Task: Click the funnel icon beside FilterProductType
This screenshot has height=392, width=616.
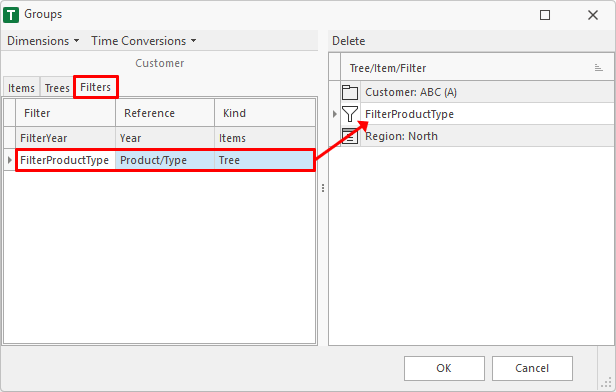Action: click(x=350, y=114)
